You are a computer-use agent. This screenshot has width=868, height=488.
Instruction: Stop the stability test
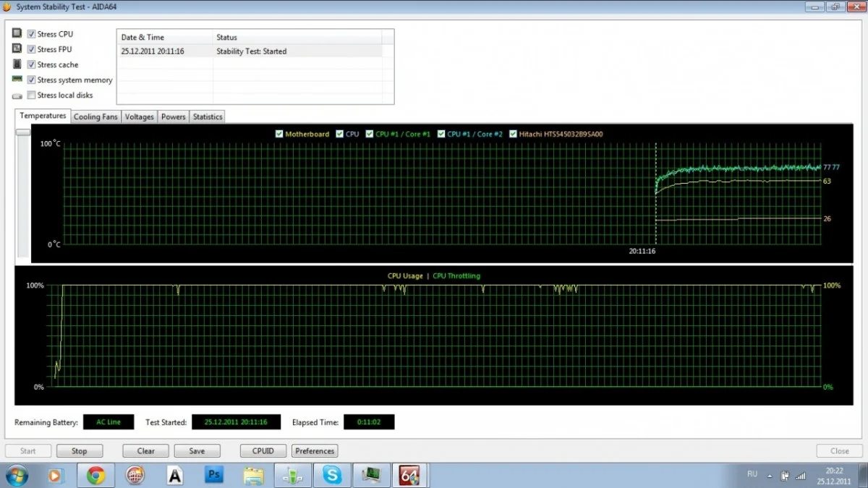pos(80,450)
